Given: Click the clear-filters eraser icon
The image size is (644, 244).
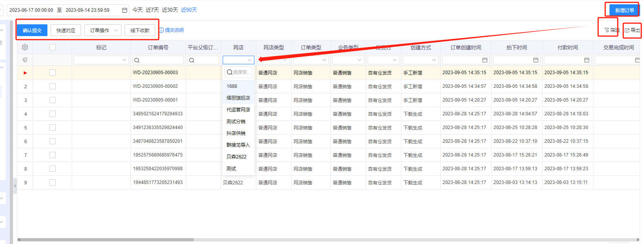Looking at the screenshot, I should [25, 60].
